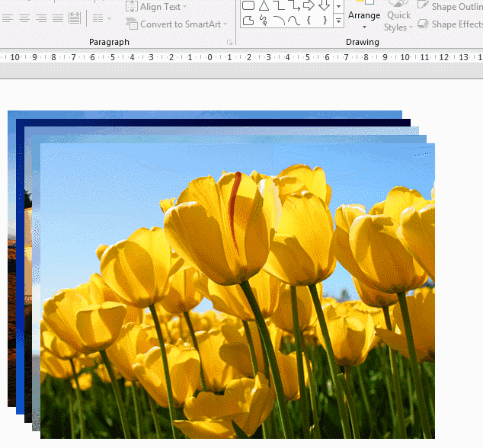
Task: Open the Convert to SmartArt dropdown
Action: coord(176,24)
